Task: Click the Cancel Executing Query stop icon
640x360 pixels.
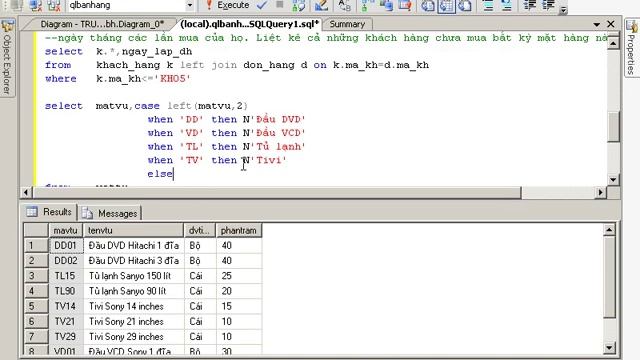Action: (x=280, y=5)
